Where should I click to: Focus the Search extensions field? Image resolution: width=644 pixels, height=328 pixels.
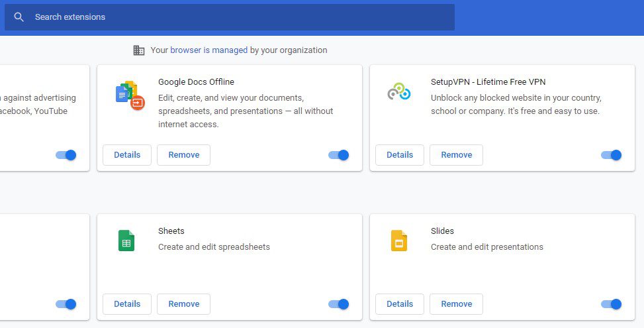(230, 17)
